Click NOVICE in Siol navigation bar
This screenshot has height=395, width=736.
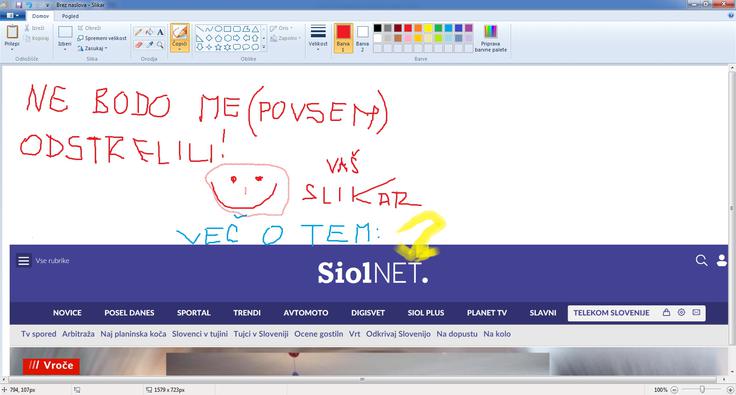coord(67,313)
